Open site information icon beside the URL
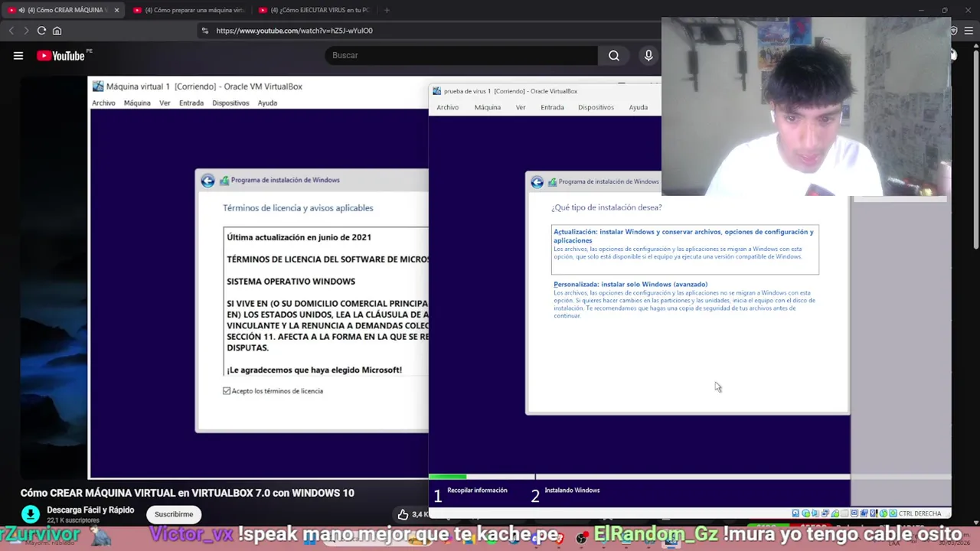980x551 pixels. pyautogui.click(x=204, y=31)
